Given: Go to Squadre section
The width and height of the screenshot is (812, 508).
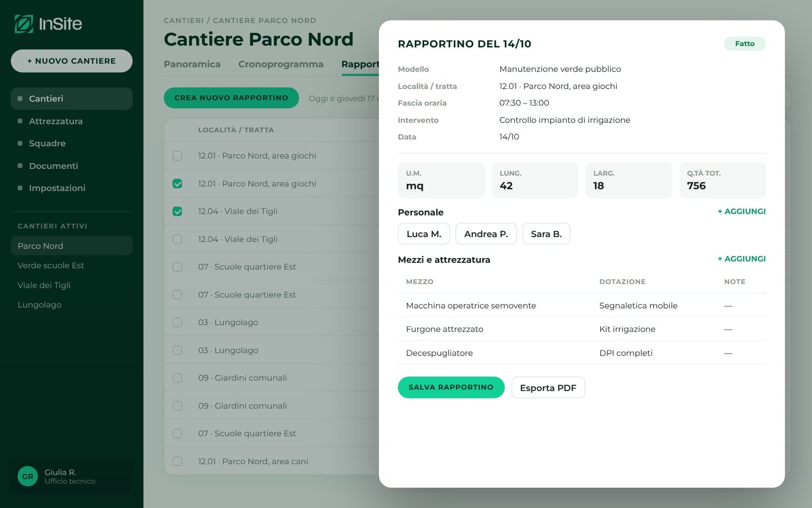Looking at the screenshot, I should pos(72,143).
